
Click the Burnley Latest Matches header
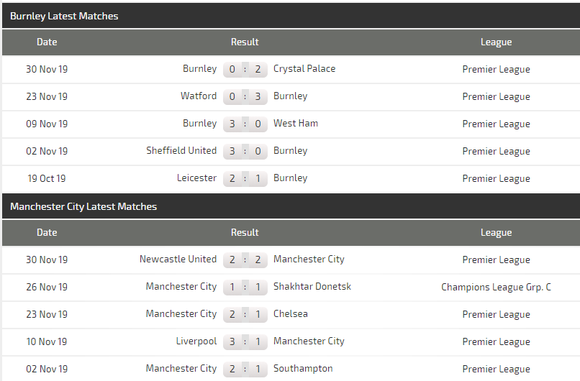pos(64,16)
